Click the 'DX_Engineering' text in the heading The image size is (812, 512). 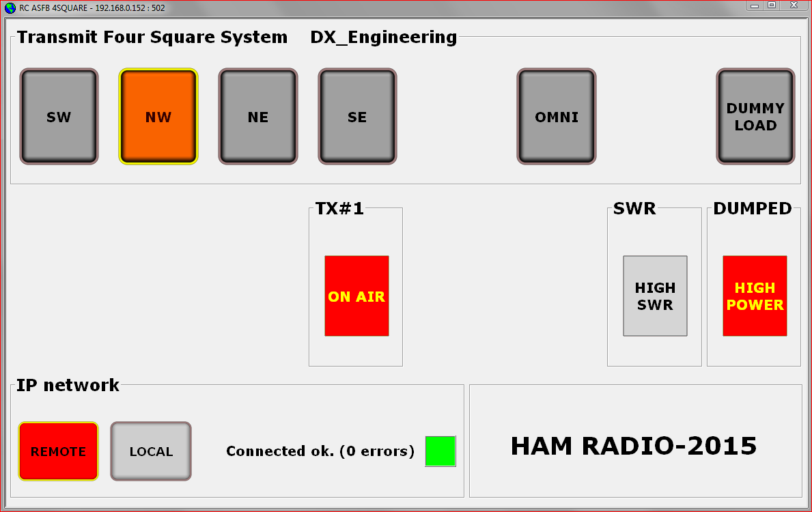click(x=384, y=38)
